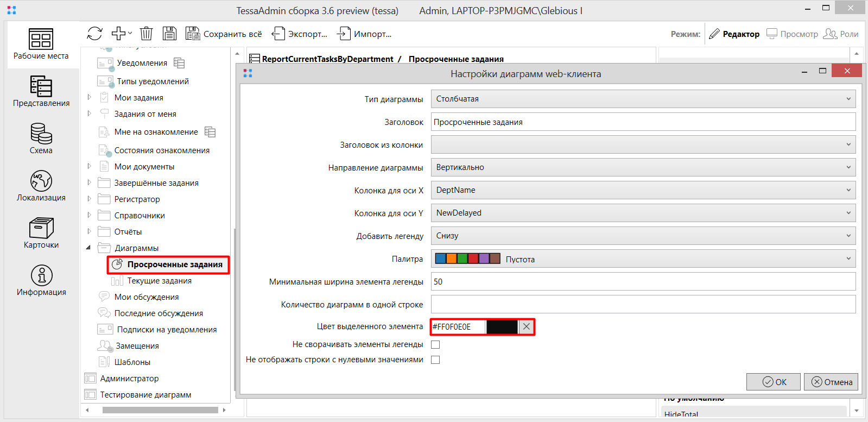
Task: Open the Представления sidebar section
Action: [41, 91]
